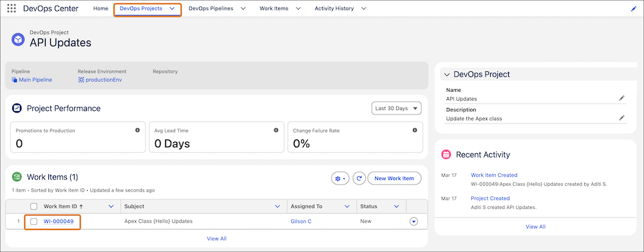644x252 pixels.
Task: Open the Gilson C user link
Action: [301, 222]
